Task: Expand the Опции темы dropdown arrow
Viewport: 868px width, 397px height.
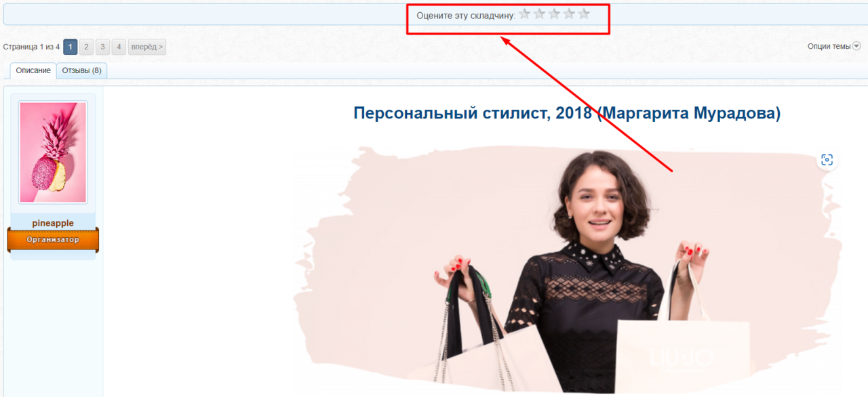Action: pos(856,46)
